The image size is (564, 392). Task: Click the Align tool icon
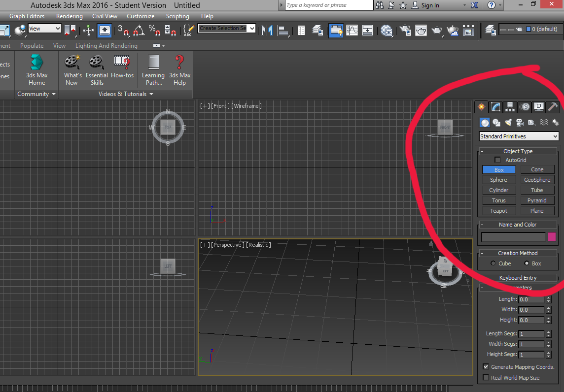click(x=283, y=31)
